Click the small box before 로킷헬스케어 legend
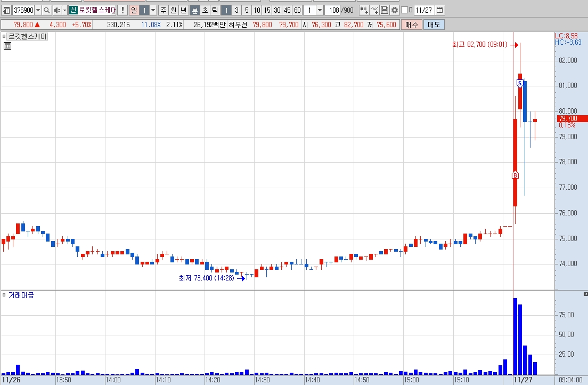This screenshot has width=588, height=385. coord(4,36)
